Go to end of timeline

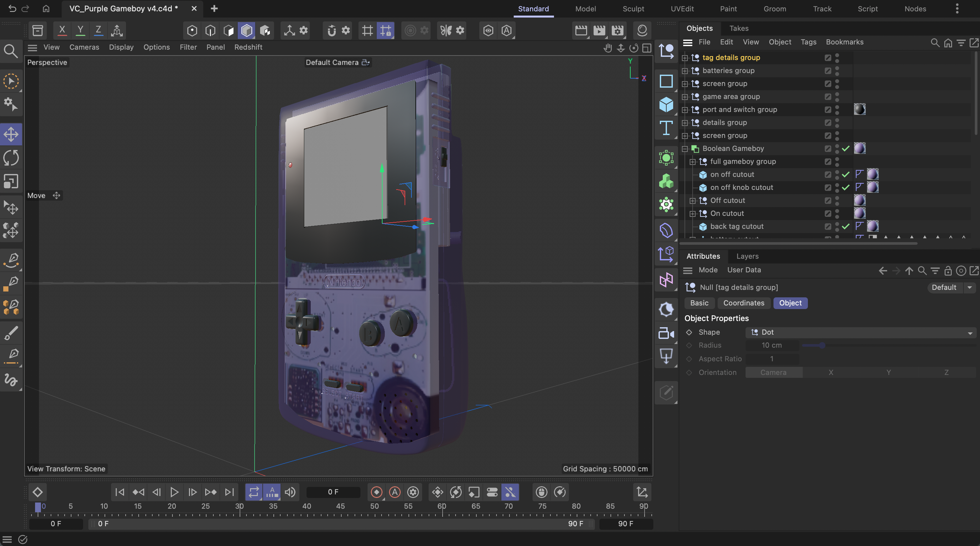[229, 492]
